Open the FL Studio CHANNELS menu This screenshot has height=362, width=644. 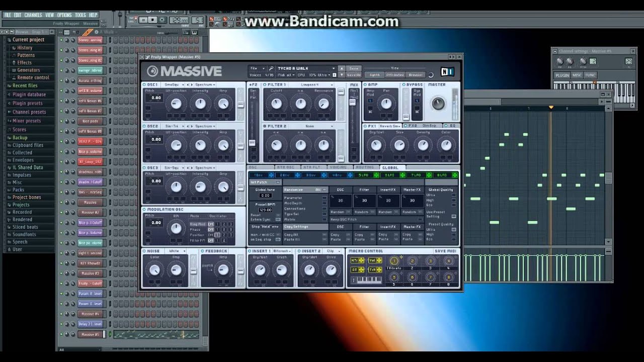tap(33, 15)
